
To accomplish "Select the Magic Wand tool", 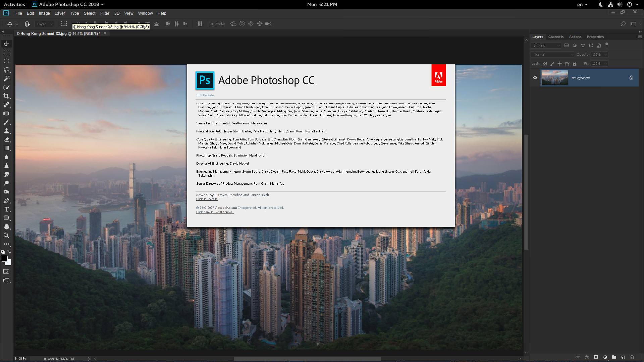I will [x=6, y=78].
